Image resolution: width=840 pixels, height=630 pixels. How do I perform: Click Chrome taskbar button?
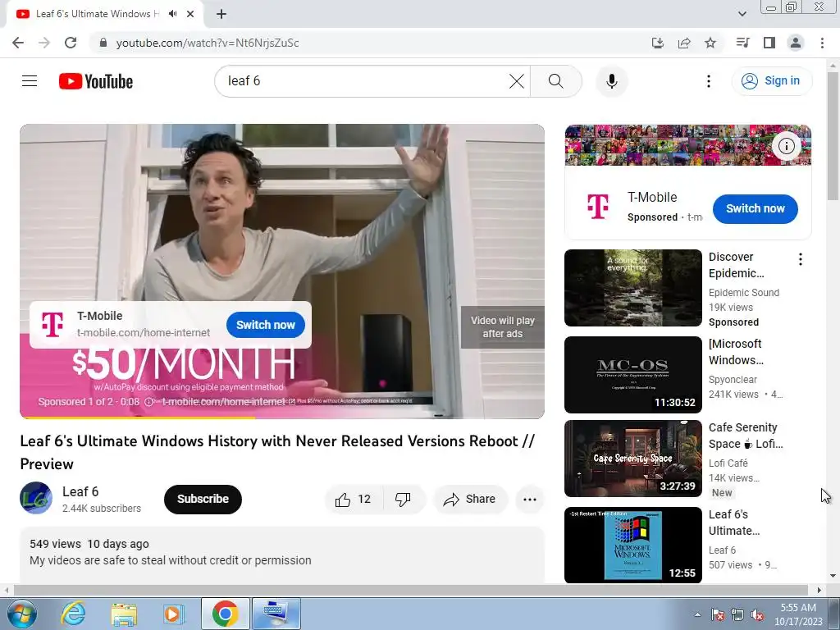tap(225, 614)
